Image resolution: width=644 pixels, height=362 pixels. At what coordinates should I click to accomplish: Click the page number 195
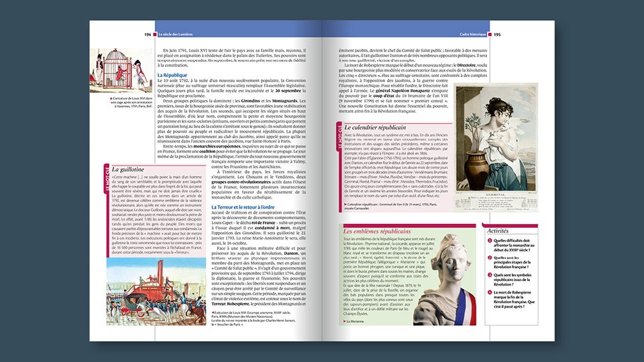click(497, 34)
